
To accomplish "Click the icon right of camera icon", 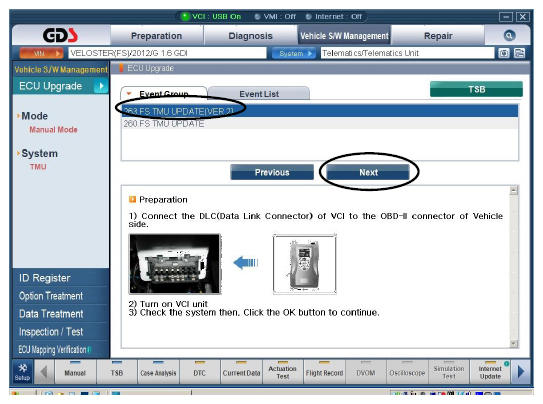I will [519, 53].
